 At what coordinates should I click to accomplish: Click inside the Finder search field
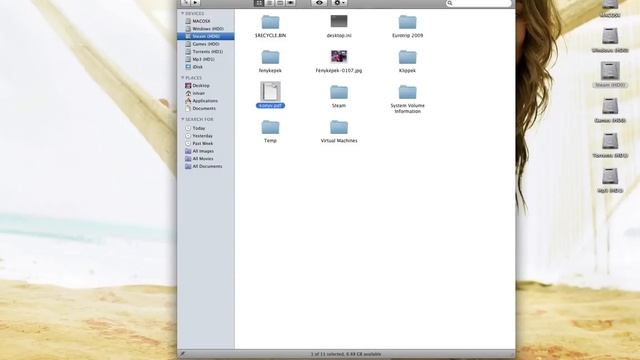click(478, 3)
